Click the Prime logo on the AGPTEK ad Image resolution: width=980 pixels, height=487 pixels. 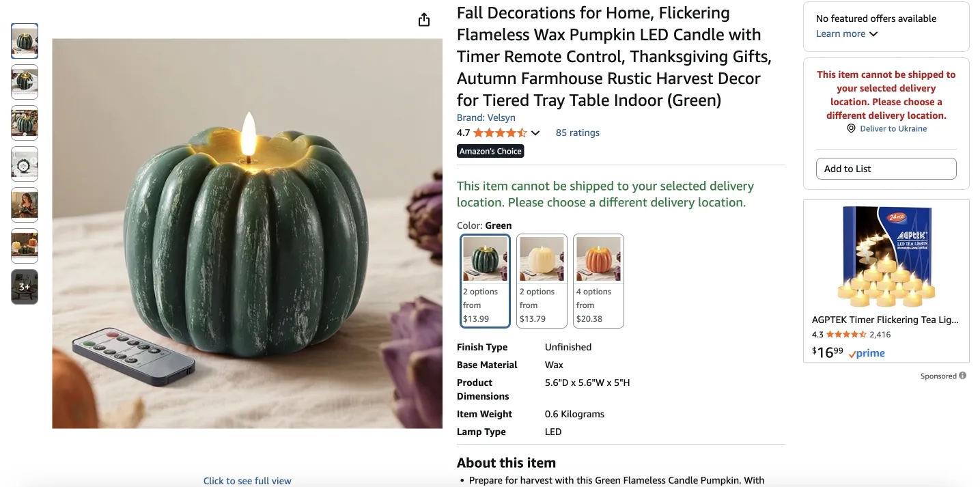[867, 353]
